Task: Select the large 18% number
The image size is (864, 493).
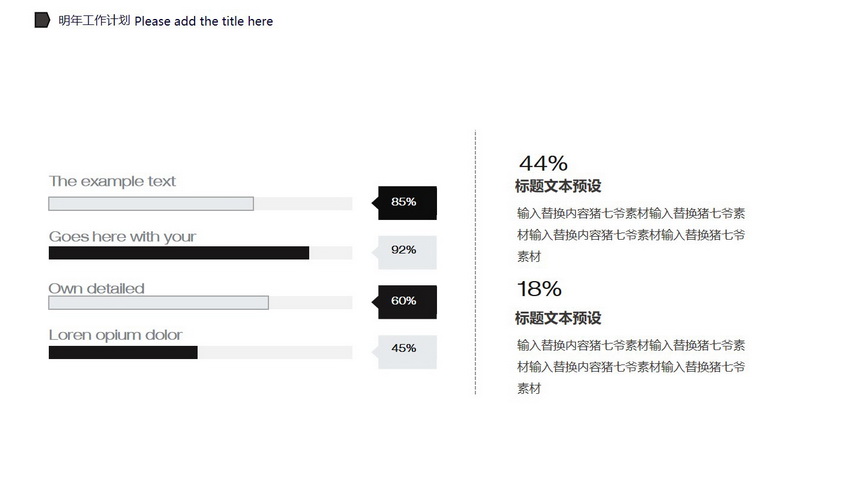Action: 539,289
